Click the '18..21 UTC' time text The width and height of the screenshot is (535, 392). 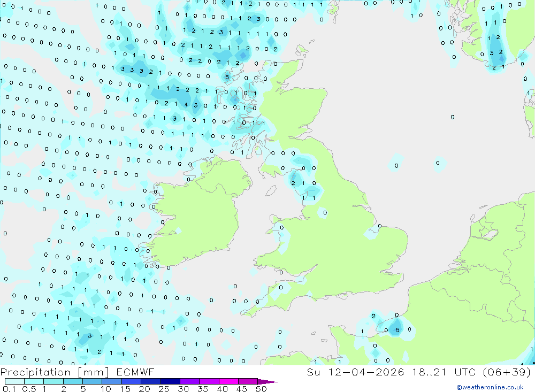pyautogui.click(x=443, y=372)
